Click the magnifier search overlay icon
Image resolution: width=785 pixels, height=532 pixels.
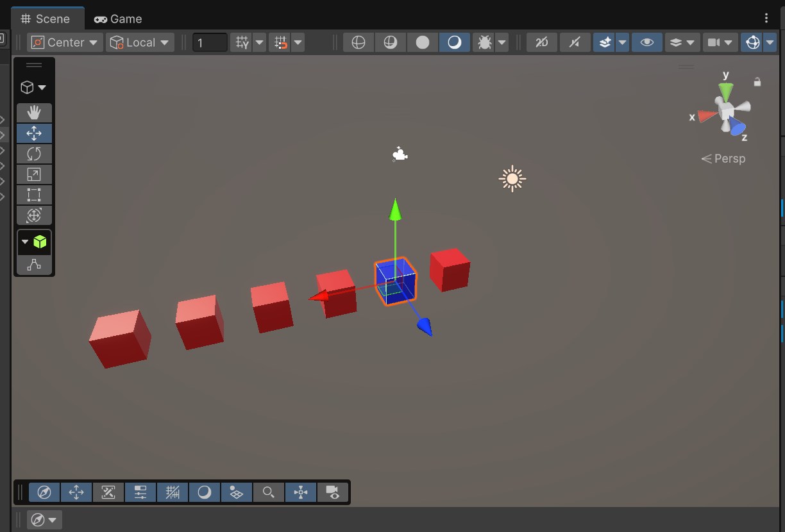[269, 492]
